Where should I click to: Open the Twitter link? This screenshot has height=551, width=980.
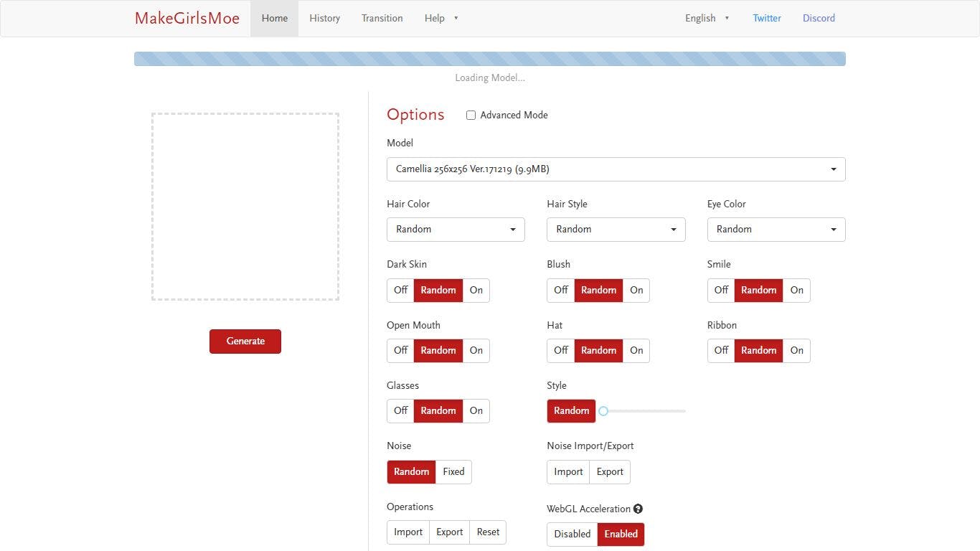(766, 18)
